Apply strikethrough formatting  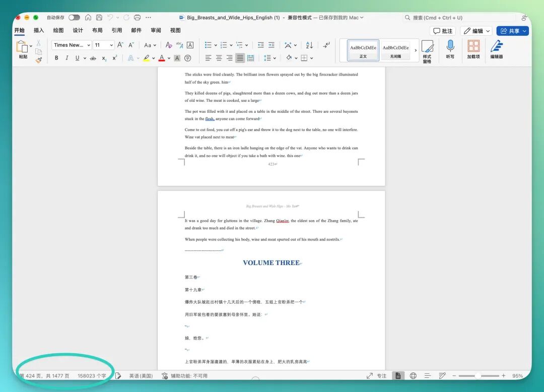(93, 58)
